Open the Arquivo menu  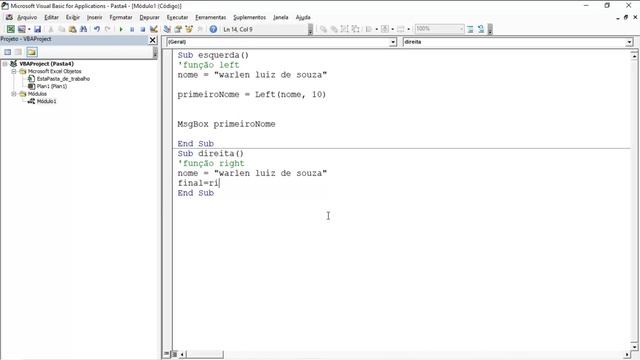click(x=27, y=17)
